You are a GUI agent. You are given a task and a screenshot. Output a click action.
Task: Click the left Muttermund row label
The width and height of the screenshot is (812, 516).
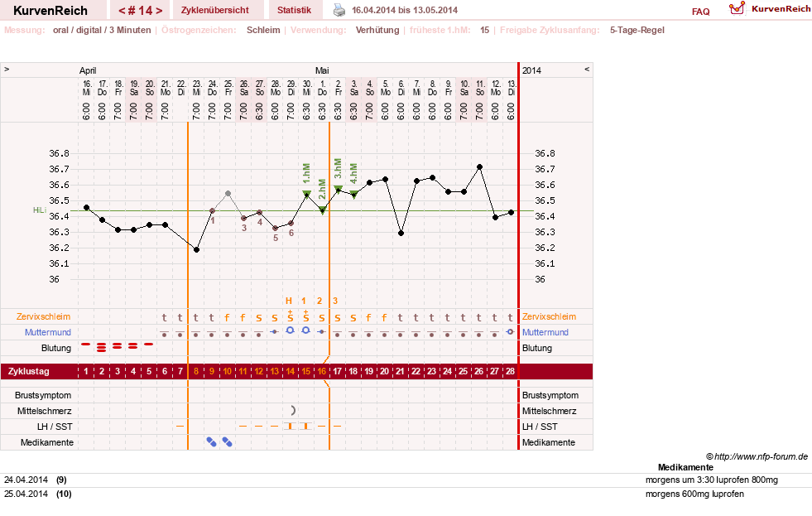[48, 332]
